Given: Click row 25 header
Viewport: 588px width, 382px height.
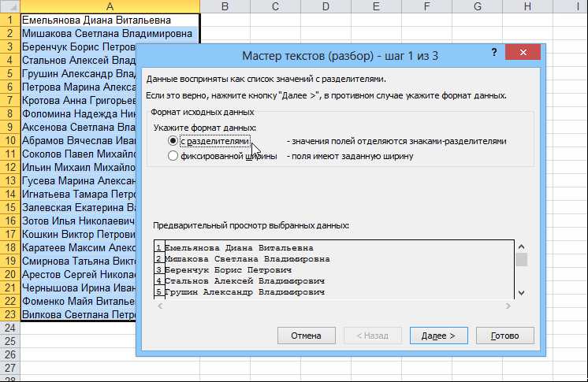Looking at the screenshot, I should pyautogui.click(x=9, y=341).
